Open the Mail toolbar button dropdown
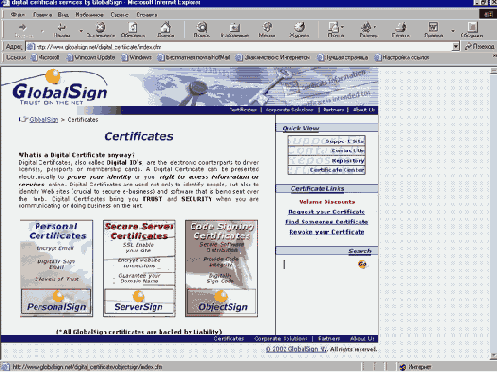 point(343,27)
